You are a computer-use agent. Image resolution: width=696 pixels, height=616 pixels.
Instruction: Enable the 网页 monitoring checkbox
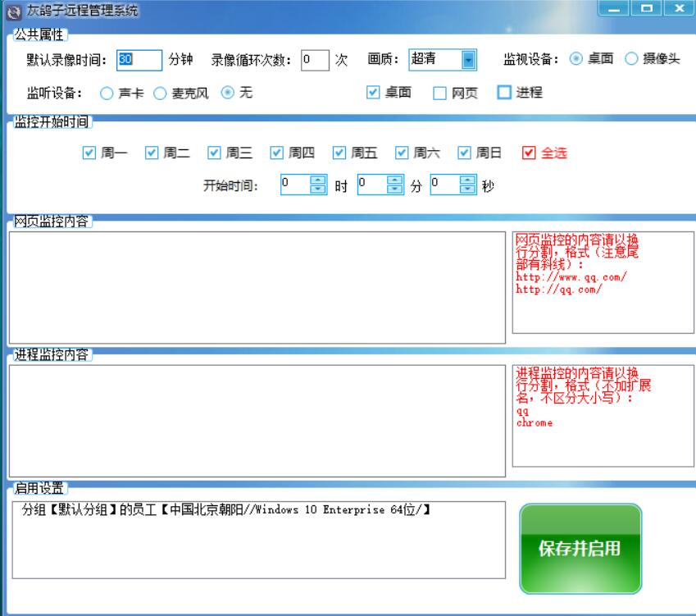[439, 94]
